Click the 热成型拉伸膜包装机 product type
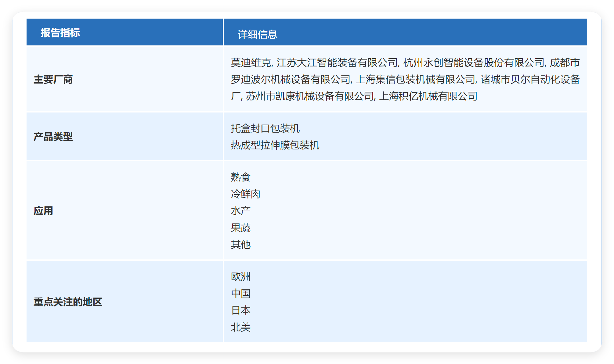The image size is (614, 364). click(275, 145)
